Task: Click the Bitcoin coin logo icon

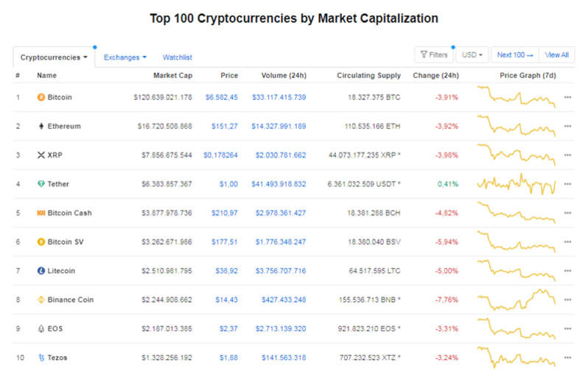Action: pyautogui.click(x=41, y=97)
